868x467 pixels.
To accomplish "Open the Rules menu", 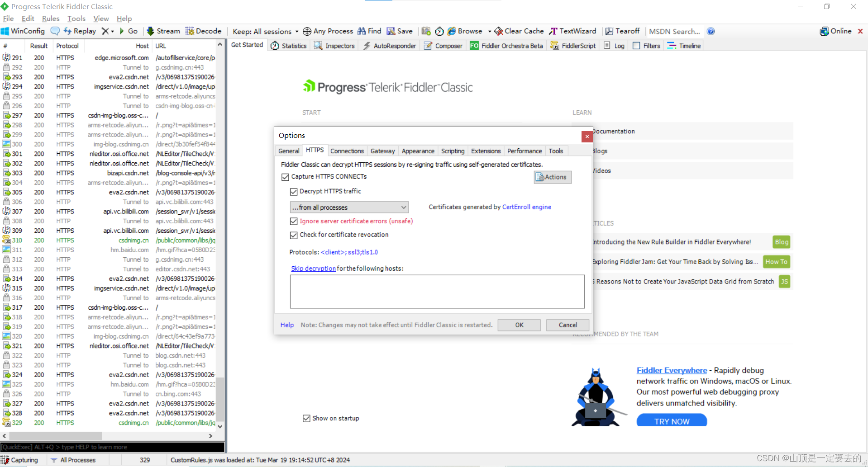I will 51,19.
